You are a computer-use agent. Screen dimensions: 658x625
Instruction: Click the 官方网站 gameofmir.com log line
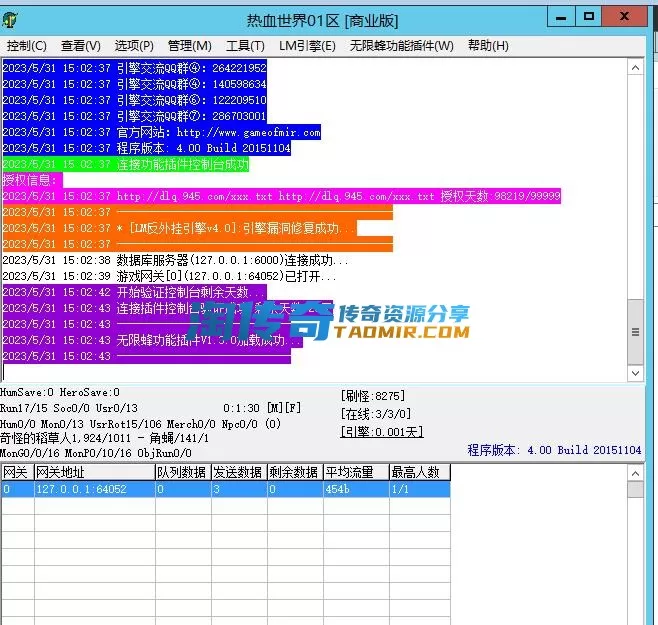click(162, 132)
